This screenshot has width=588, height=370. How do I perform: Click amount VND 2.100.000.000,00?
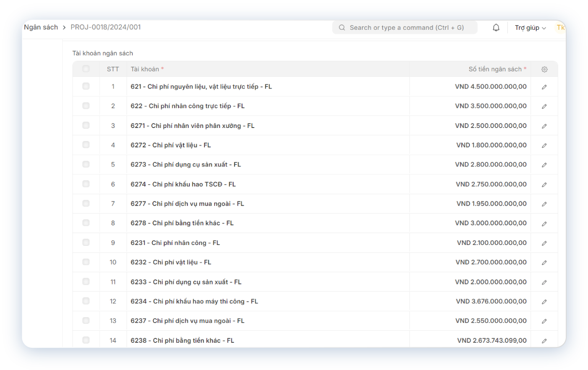492,242
